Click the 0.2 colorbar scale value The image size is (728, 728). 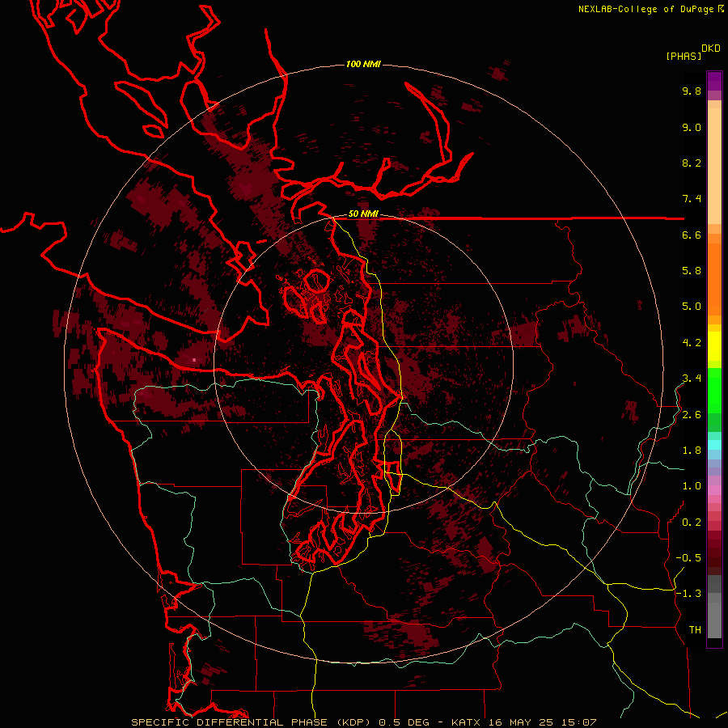pyautogui.click(x=692, y=523)
